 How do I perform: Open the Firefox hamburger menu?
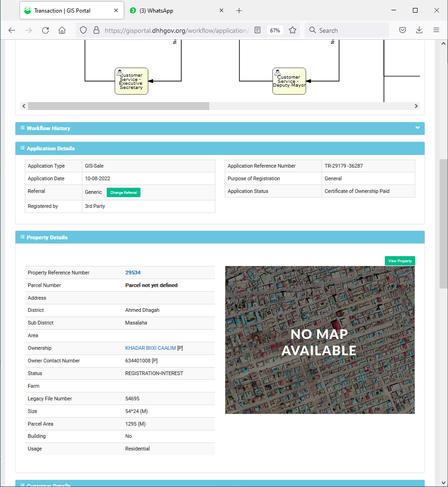[x=436, y=30]
